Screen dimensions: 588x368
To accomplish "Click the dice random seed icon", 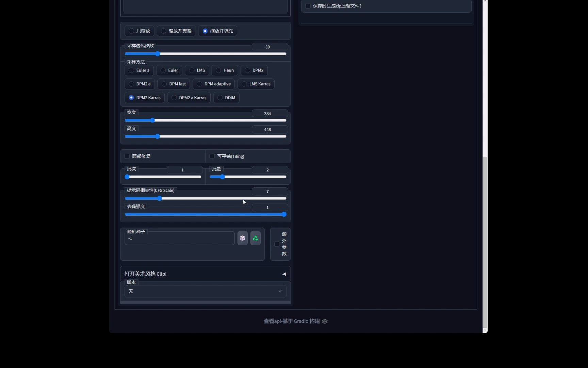I will tap(242, 238).
